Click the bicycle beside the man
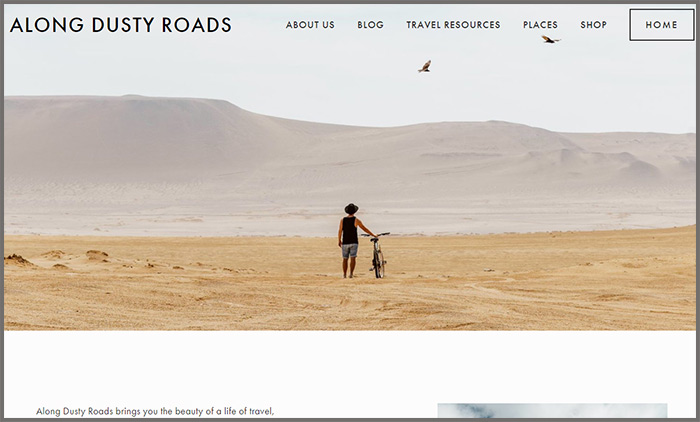Viewport: 700px width, 422px height. click(x=378, y=255)
